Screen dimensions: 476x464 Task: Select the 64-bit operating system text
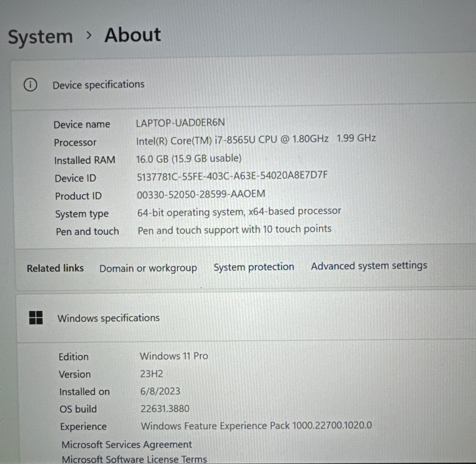pyautogui.click(x=190, y=212)
